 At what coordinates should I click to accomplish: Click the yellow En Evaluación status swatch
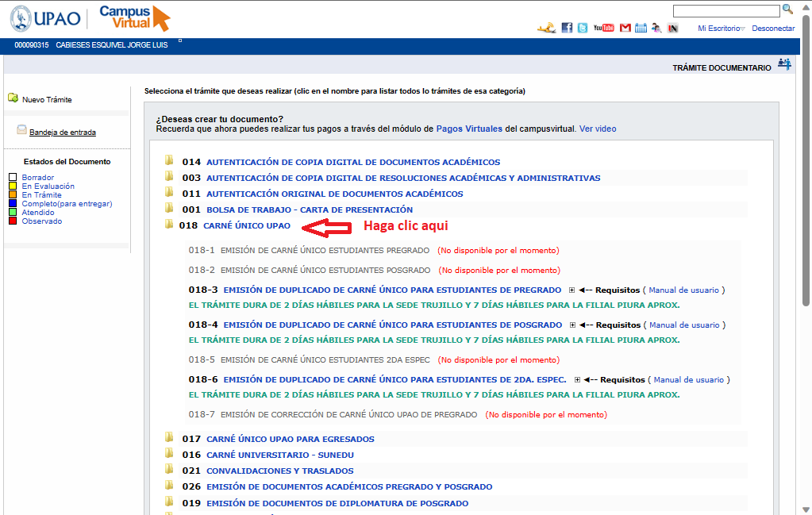pos(13,186)
